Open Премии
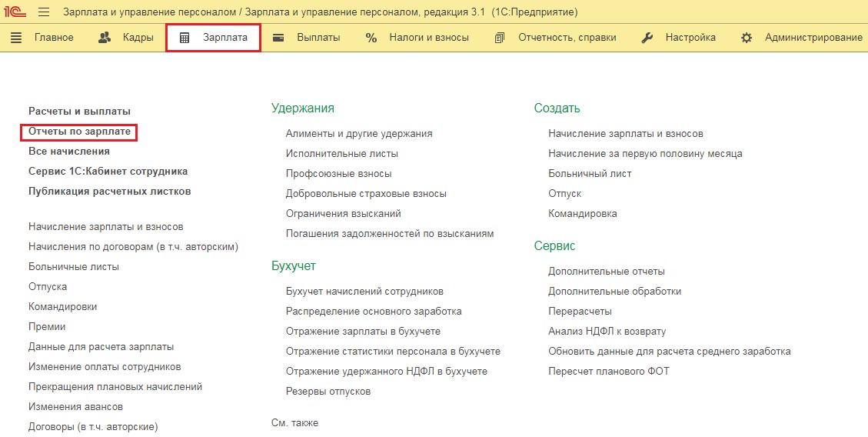 (x=47, y=326)
